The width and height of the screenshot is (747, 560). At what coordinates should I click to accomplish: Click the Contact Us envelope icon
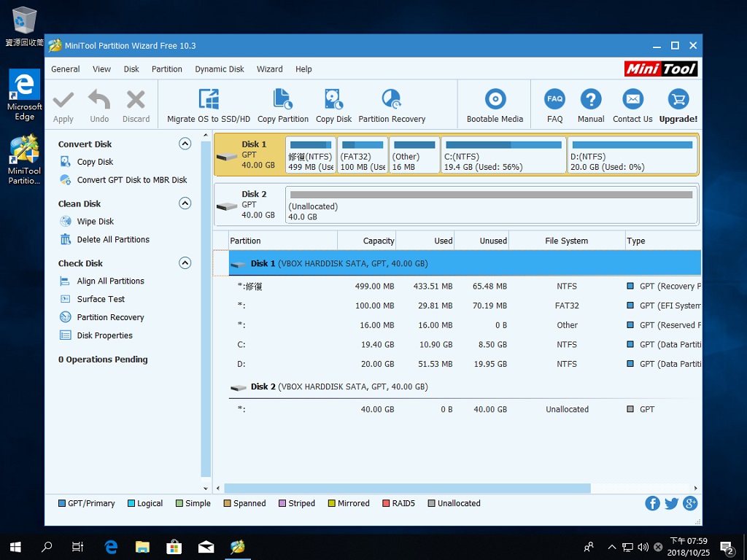coord(632,99)
